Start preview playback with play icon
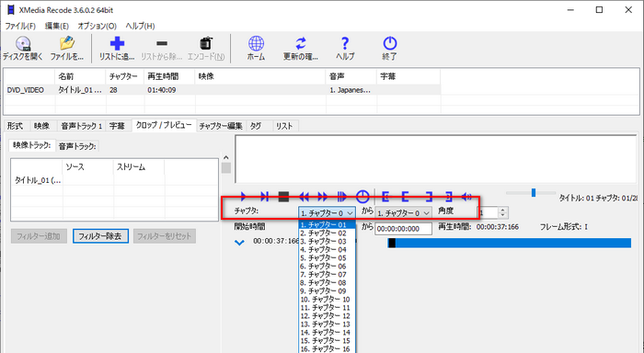 pos(243,197)
